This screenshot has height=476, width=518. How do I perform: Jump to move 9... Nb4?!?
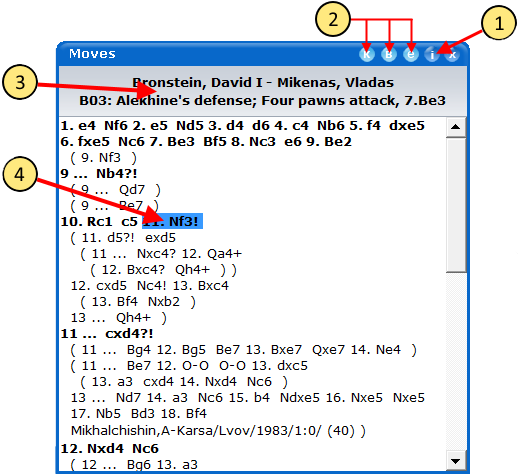tap(99, 174)
